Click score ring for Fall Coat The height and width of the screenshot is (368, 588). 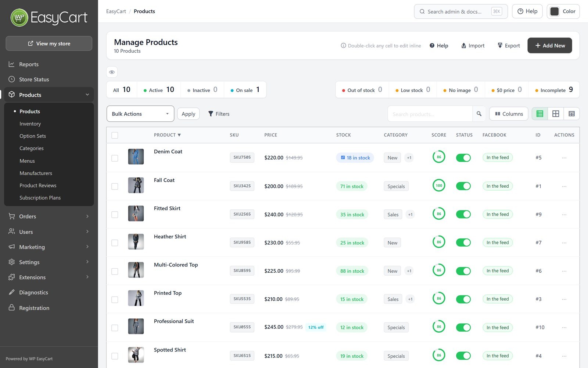click(x=439, y=185)
